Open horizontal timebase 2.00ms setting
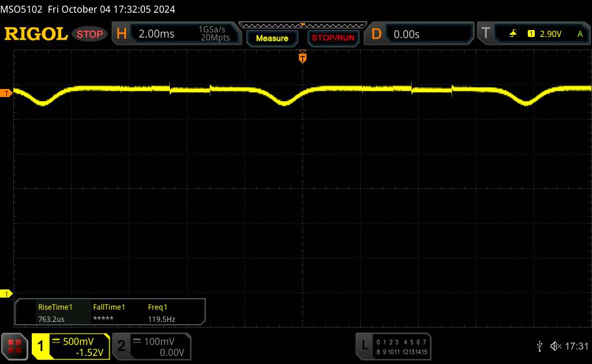 [156, 34]
